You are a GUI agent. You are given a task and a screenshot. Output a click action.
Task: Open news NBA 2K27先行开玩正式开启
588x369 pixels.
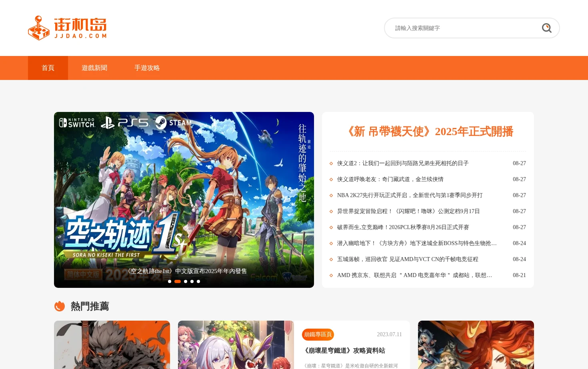point(410,195)
